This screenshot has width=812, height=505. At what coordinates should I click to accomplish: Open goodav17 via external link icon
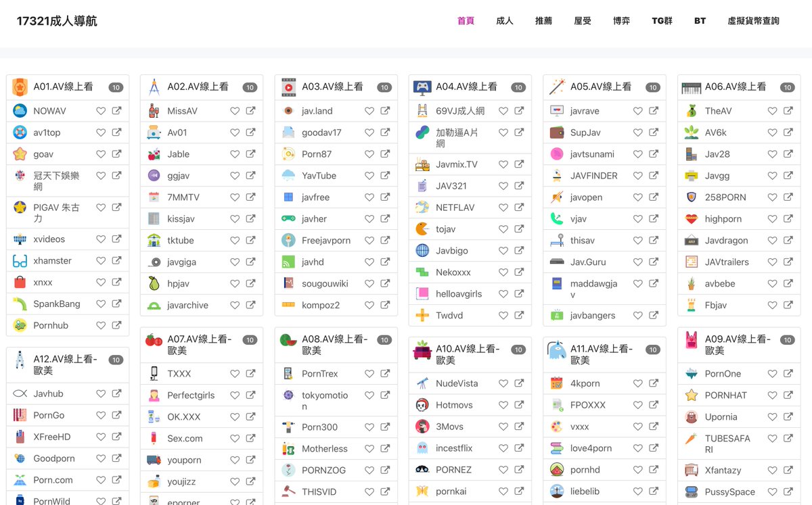[385, 133]
